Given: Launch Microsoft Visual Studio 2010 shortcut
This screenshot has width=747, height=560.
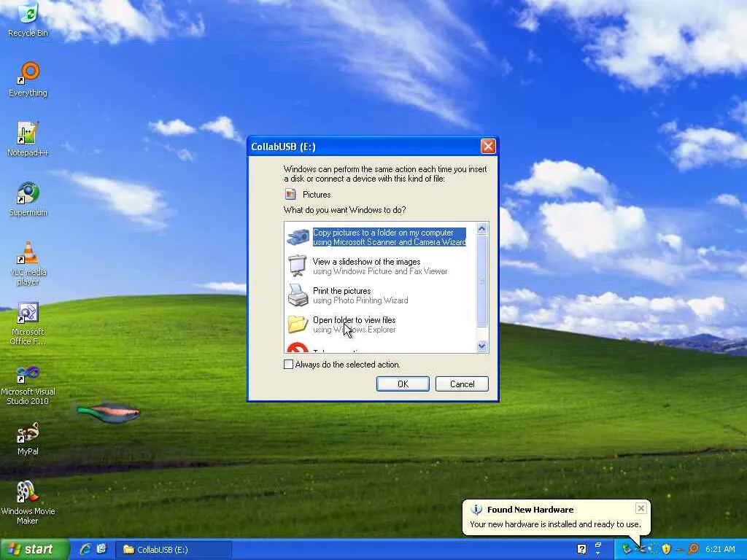Looking at the screenshot, I should [x=28, y=385].
